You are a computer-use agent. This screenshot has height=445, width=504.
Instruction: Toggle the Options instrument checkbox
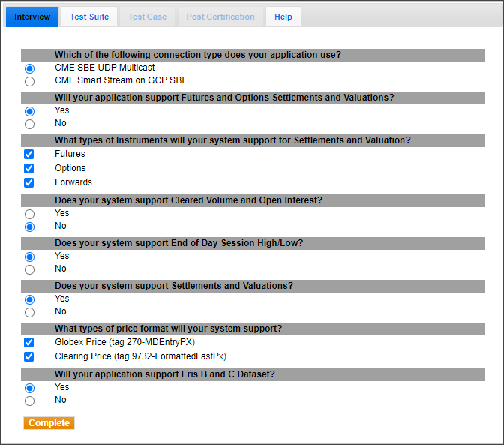29,168
